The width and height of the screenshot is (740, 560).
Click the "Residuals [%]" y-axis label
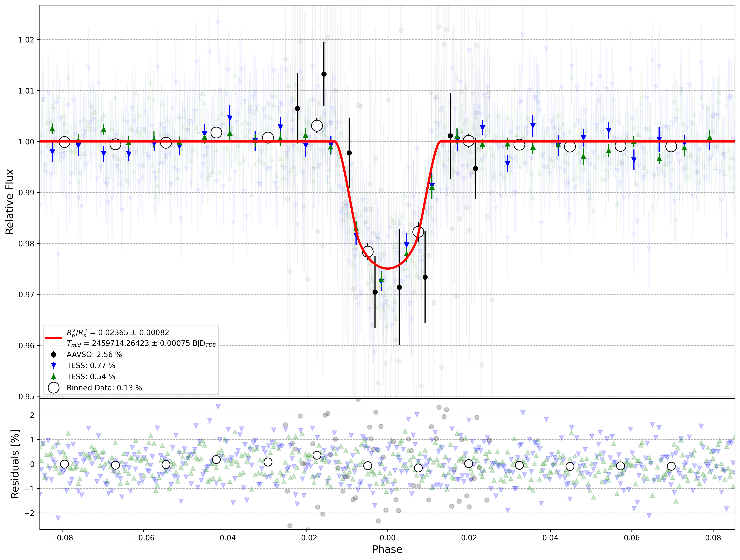coord(15,464)
